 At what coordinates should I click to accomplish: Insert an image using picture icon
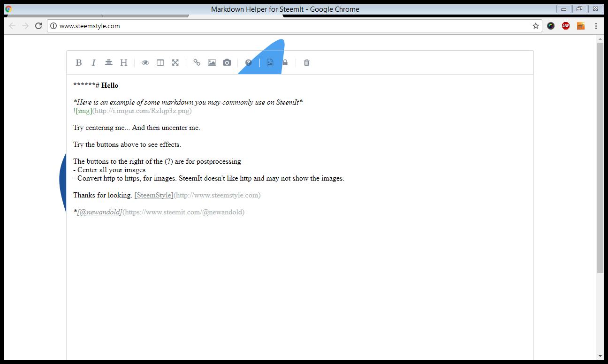click(x=212, y=62)
